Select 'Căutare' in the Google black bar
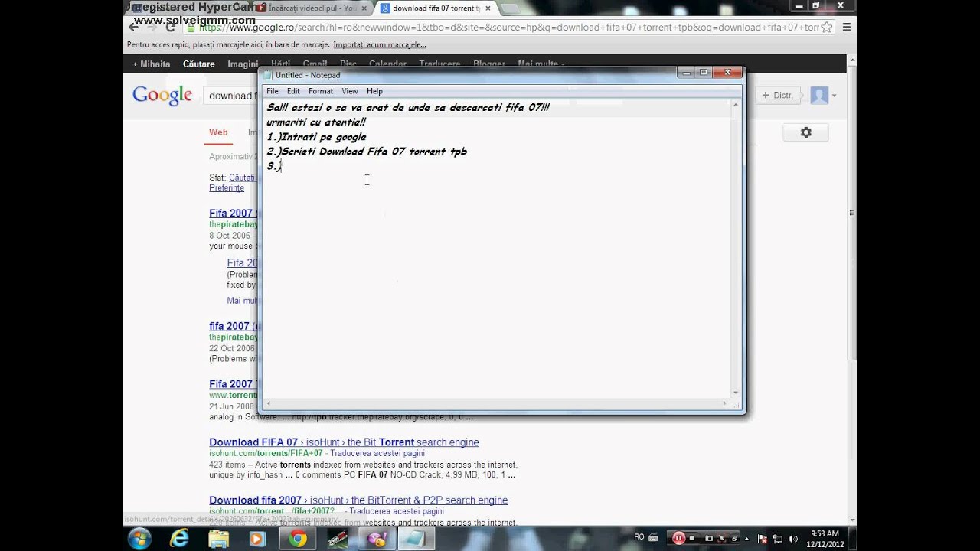Image resolution: width=980 pixels, height=551 pixels. click(199, 64)
